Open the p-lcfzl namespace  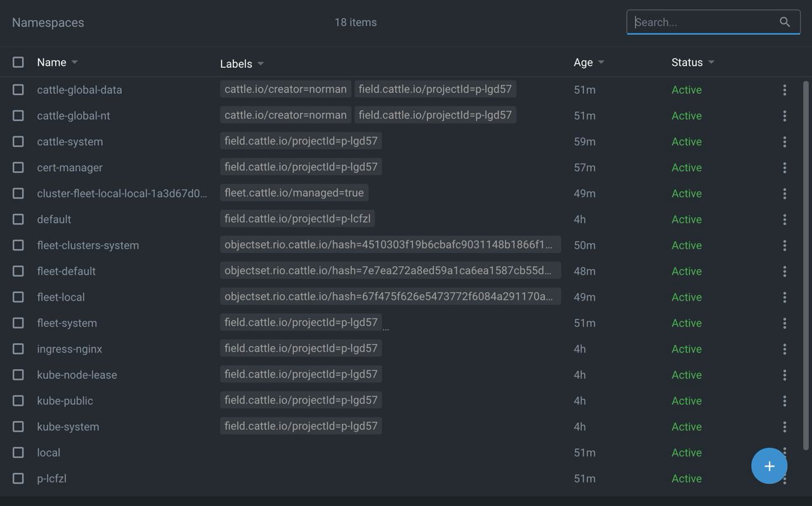51,479
